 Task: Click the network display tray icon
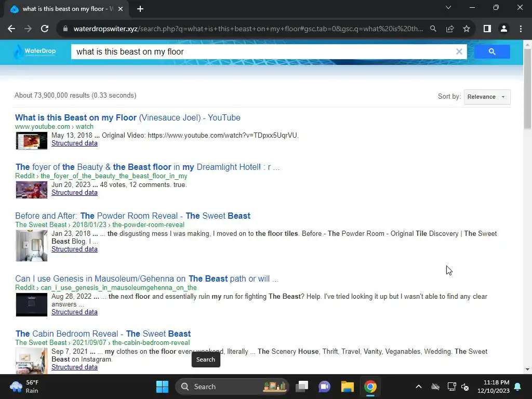pos(451,387)
